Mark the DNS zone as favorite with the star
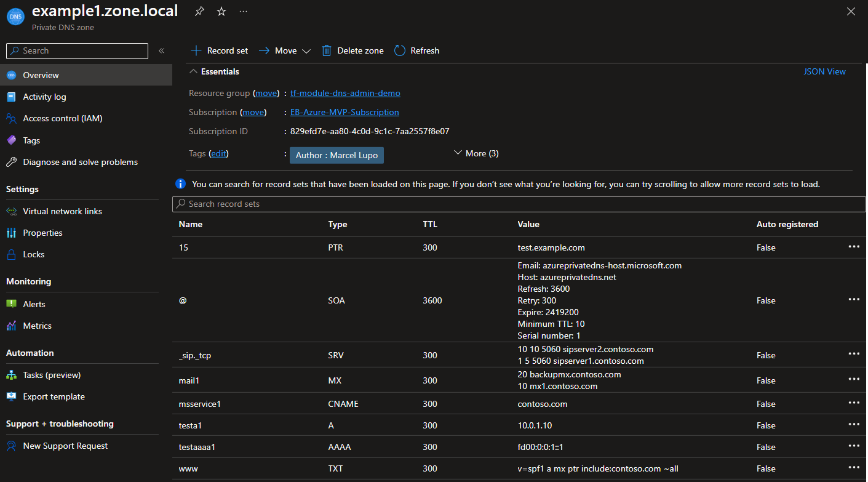This screenshot has height=482, width=868. coord(221,11)
